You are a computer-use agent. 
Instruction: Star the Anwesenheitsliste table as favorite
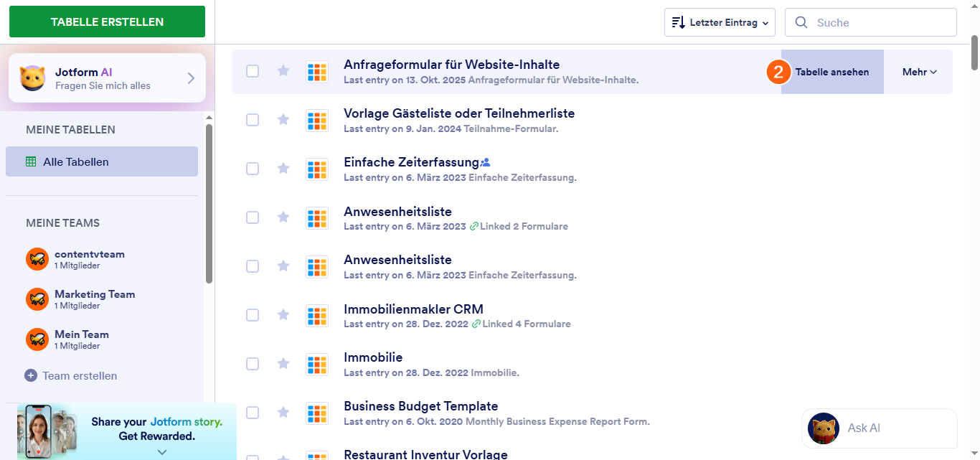(x=283, y=217)
